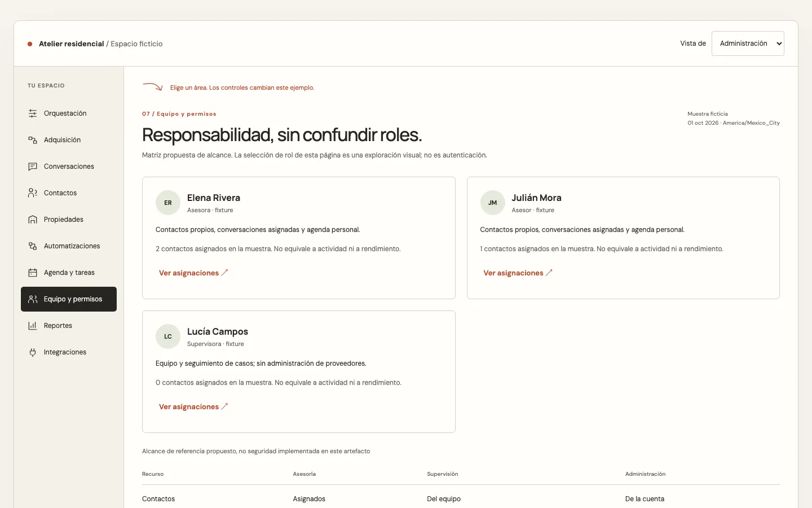The width and height of the screenshot is (812, 508).
Task: Select the Equipo y permisos menu item
Action: coord(69,299)
